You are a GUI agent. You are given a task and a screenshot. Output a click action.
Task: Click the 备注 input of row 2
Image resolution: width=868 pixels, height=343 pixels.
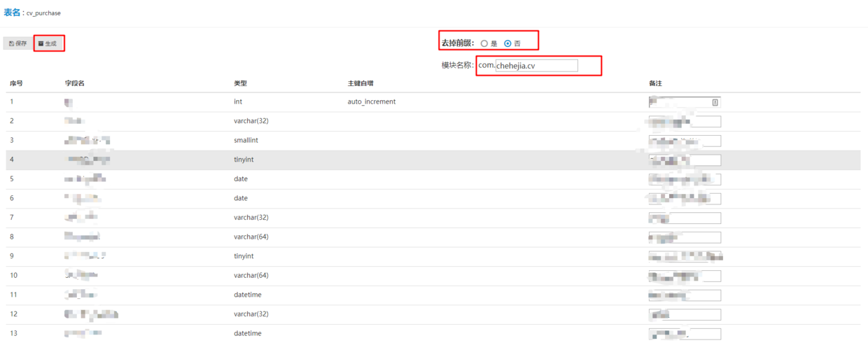coord(685,122)
